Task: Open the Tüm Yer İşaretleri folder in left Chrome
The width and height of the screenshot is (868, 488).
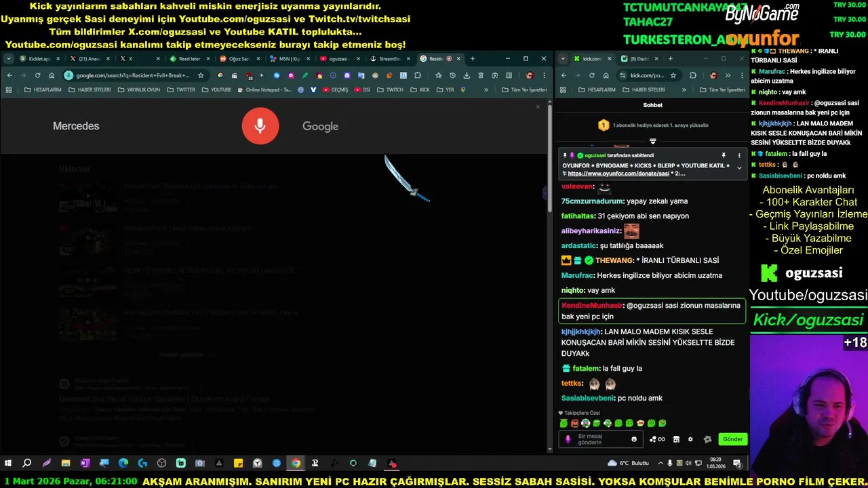Action: click(x=524, y=89)
